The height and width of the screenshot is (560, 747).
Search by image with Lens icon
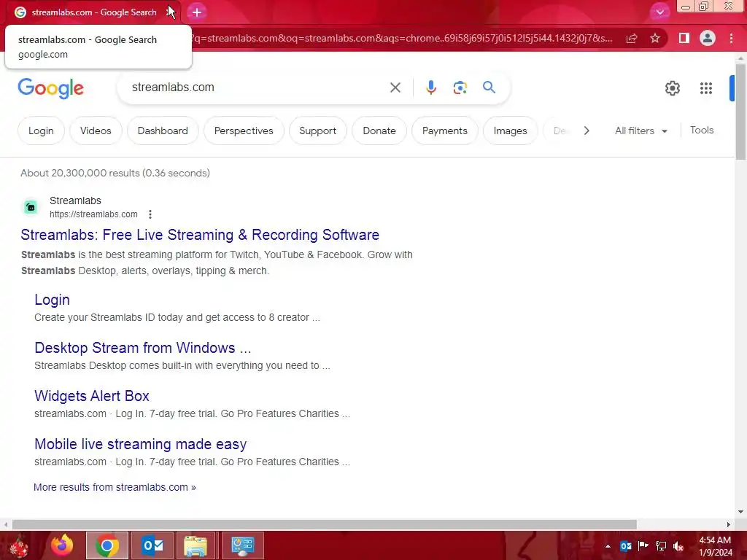460,87
